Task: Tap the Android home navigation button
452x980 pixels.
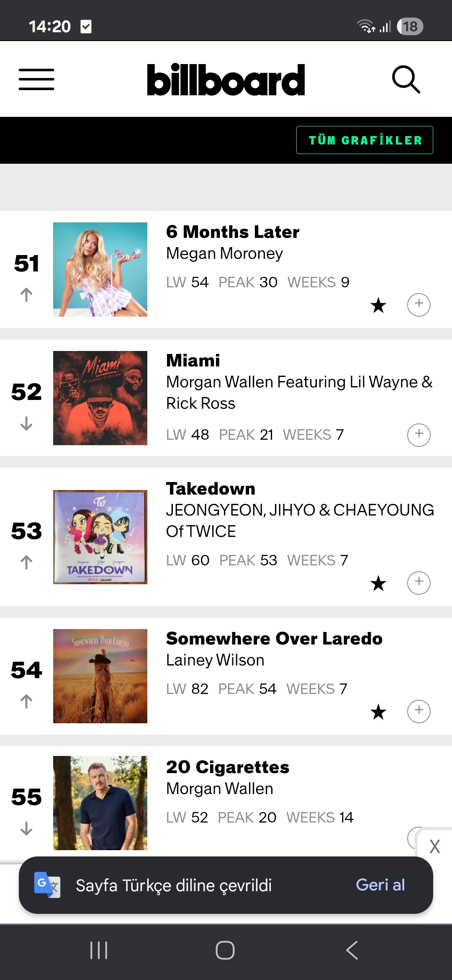Action: (x=225, y=950)
